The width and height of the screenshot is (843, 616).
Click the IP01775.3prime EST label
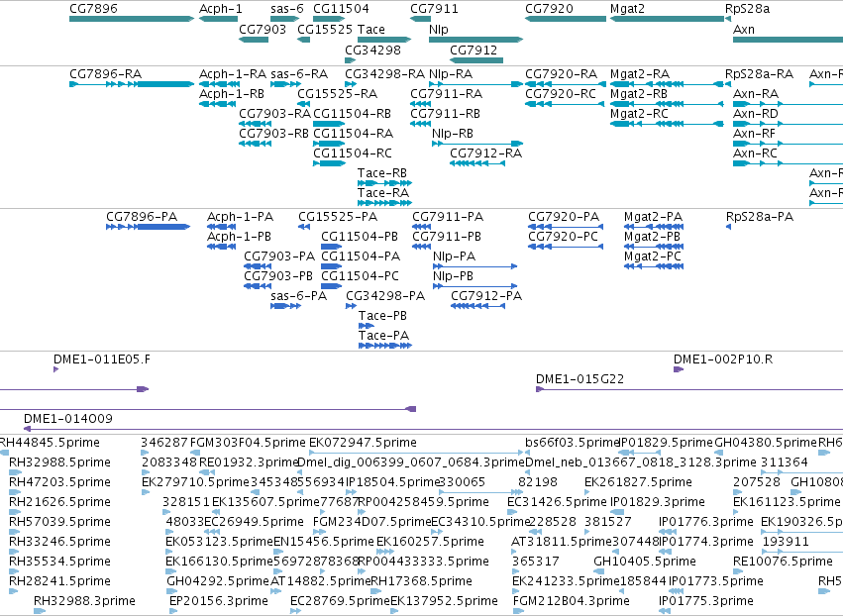pyautogui.click(x=706, y=601)
